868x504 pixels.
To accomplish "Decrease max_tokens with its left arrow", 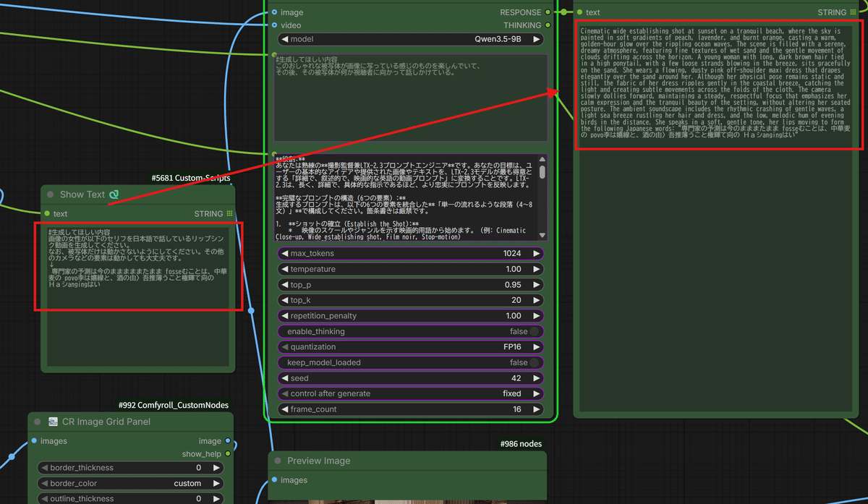I will pos(285,254).
